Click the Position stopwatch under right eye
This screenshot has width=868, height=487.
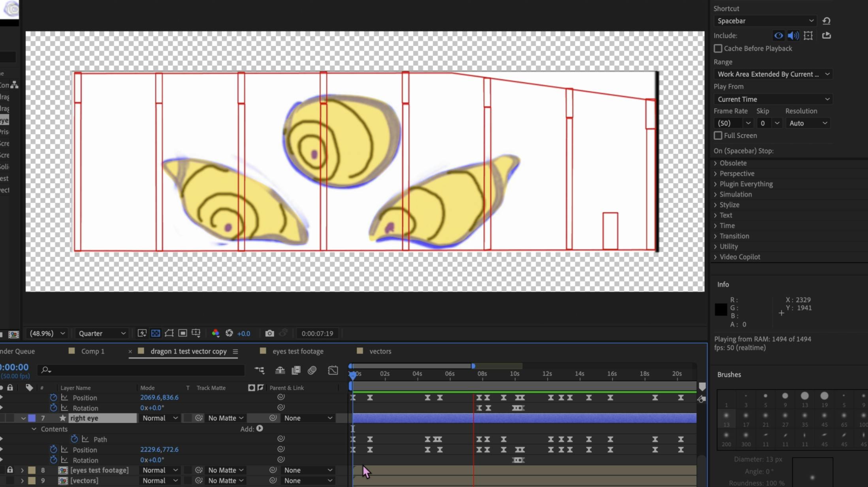(x=53, y=449)
